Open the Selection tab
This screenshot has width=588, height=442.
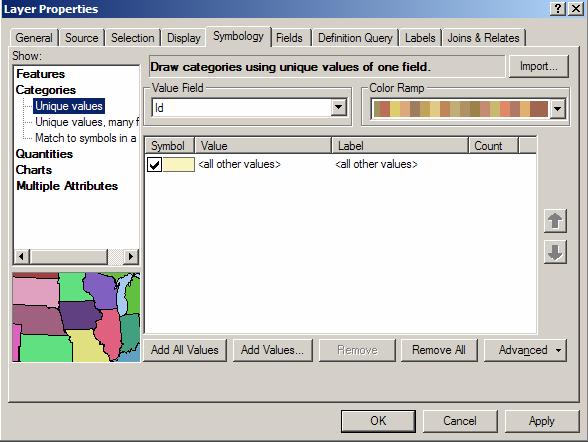[132, 38]
